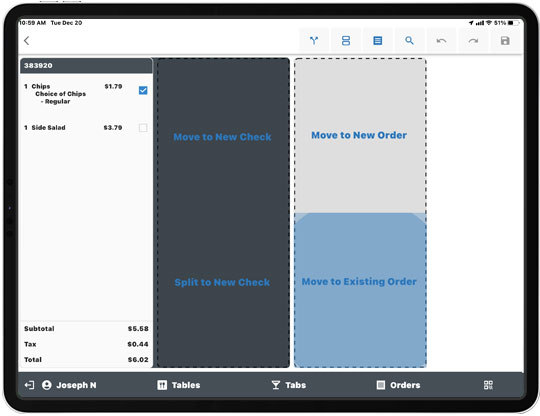Open the search magnifier icon
Image resolution: width=540 pixels, height=416 pixels.
point(409,41)
